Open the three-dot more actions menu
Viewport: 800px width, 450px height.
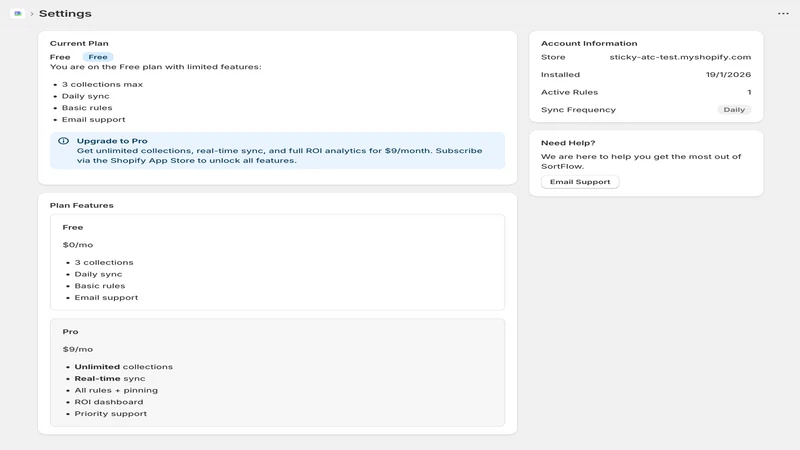click(783, 14)
